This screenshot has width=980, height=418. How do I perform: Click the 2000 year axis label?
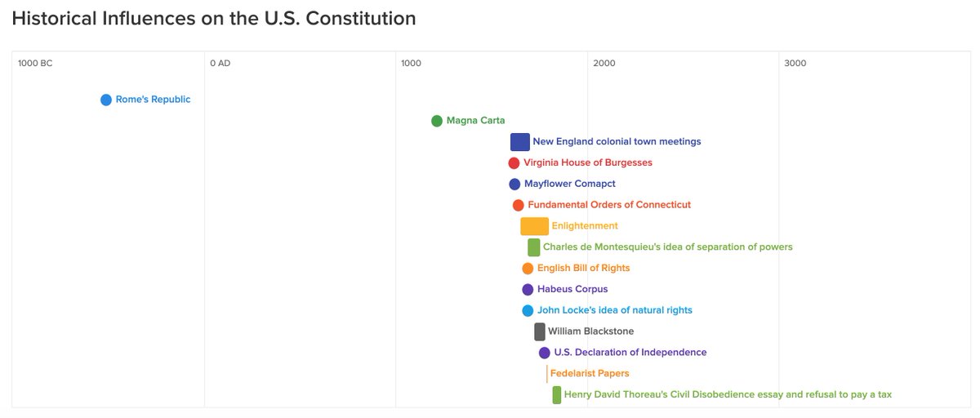coord(604,64)
